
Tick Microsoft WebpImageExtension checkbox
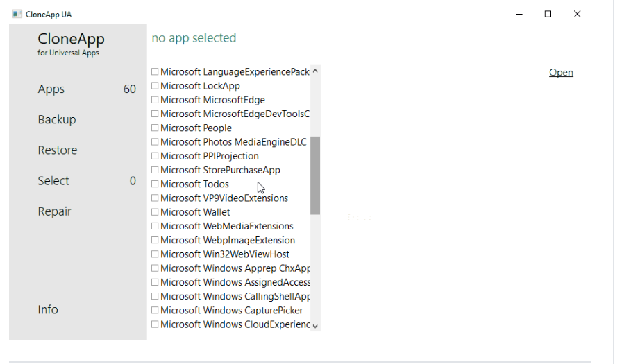(x=155, y=240)
